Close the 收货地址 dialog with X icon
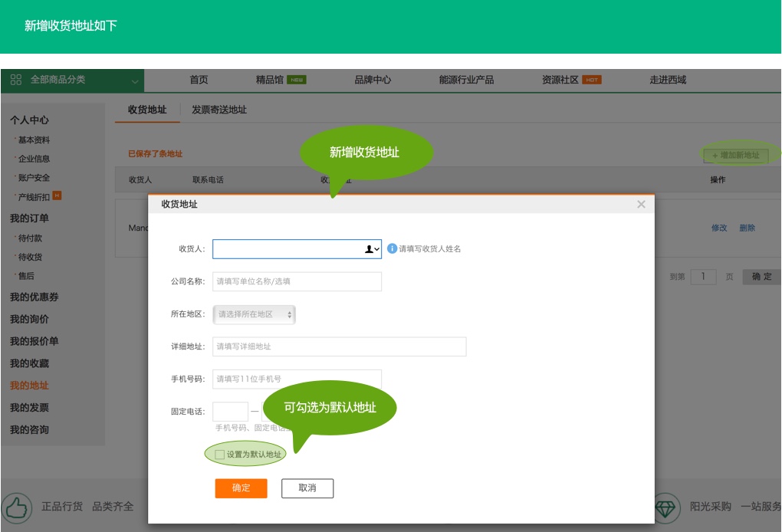This screenshot has height=532, width=782. [641, 204]
